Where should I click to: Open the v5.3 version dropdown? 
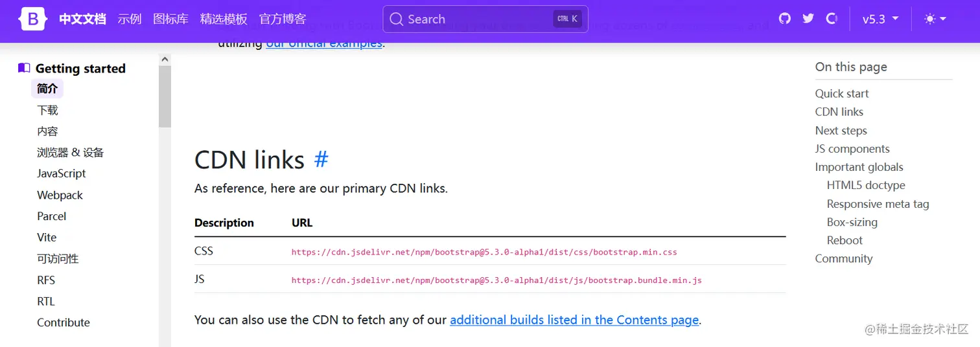pyautogui.click(x=880, y=19)
